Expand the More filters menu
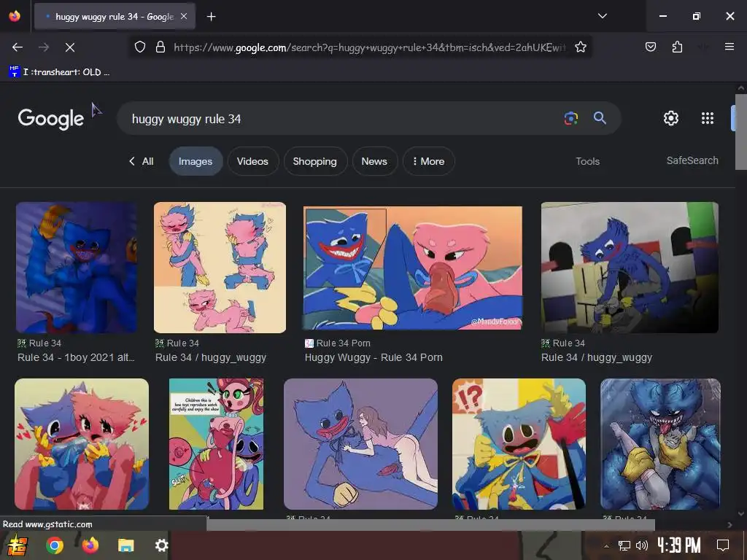 pos(428,161)
